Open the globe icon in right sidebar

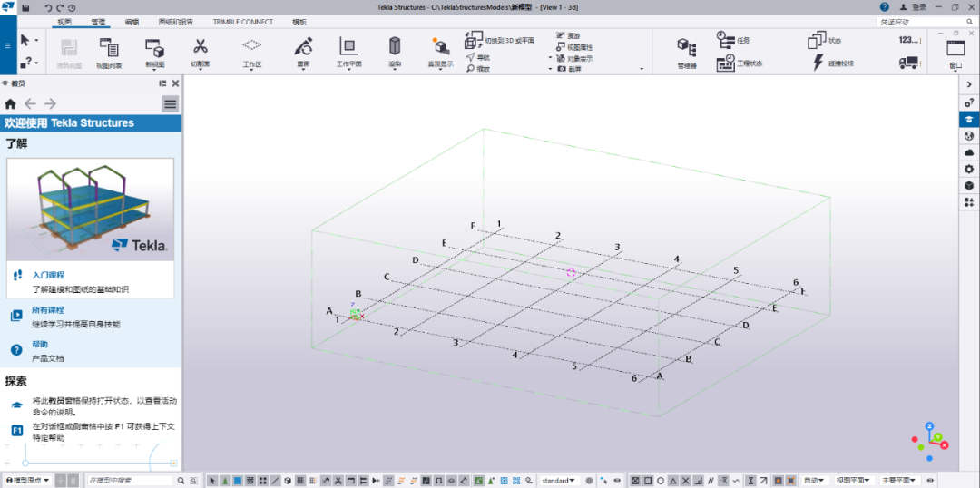point(969,135)
